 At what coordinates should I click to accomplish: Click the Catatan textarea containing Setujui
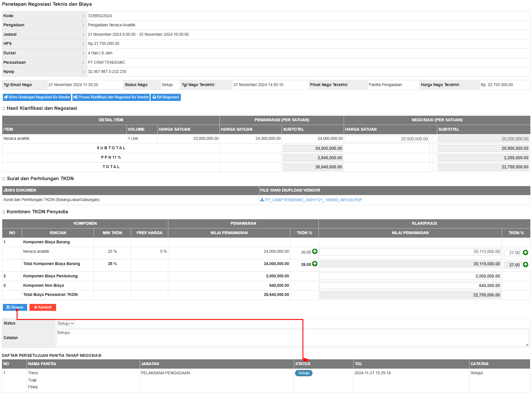(292, 338)
